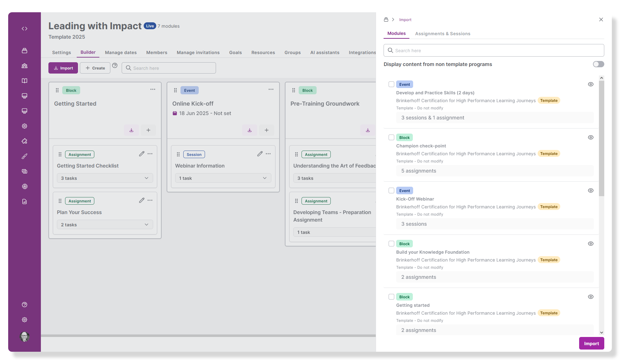Open the people icon in the sidebar
Image resolution: width=620 pixels, height=364 pixels.
pos(25,66)
